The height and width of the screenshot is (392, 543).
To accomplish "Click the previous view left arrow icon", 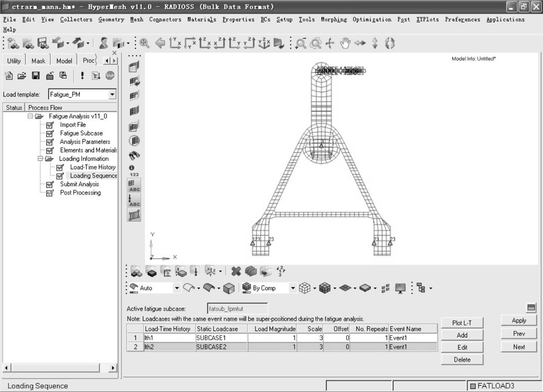I will 160,43.
